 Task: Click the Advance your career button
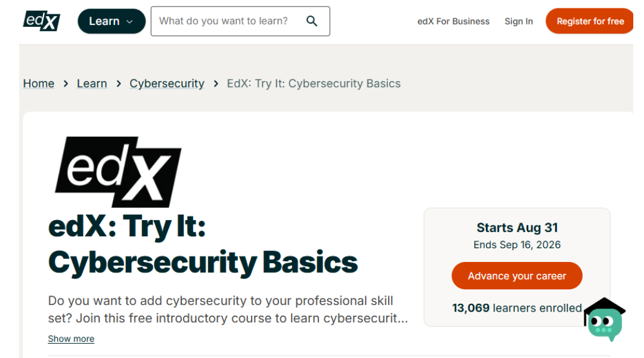click(516, 276)
